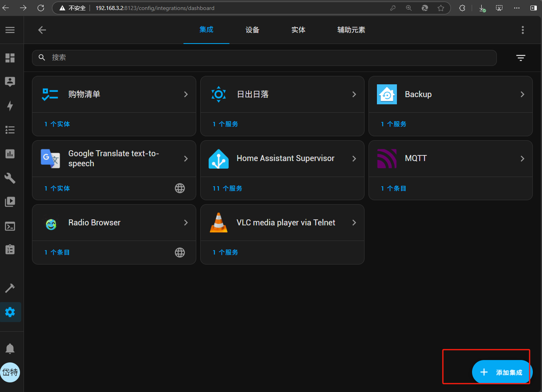This screenshot has width=542, height=392.
Task: Switch to the 实体 tab
Action: [298, 30]
